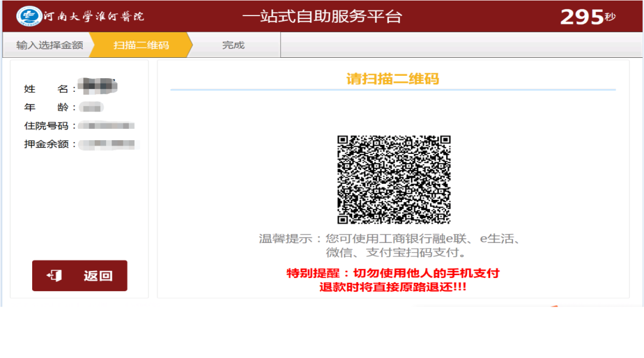This screenshot has height=358, width=644.
Task: Click the blurred patient name value
Action: click(98, 86)
